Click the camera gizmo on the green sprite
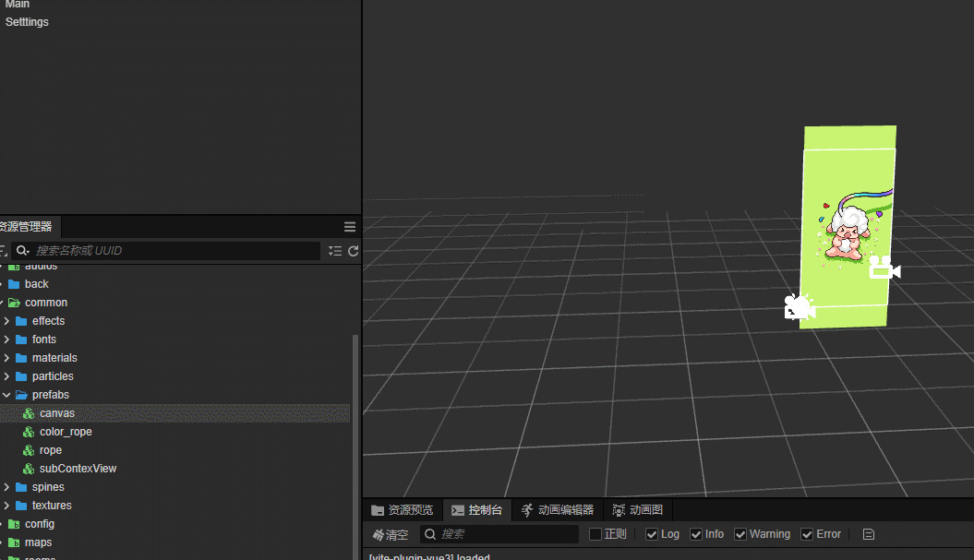974x560 pixels. tap(884, 268)
